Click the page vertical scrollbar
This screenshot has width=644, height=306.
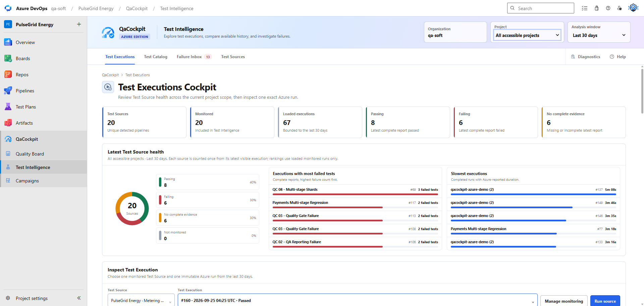642,91
